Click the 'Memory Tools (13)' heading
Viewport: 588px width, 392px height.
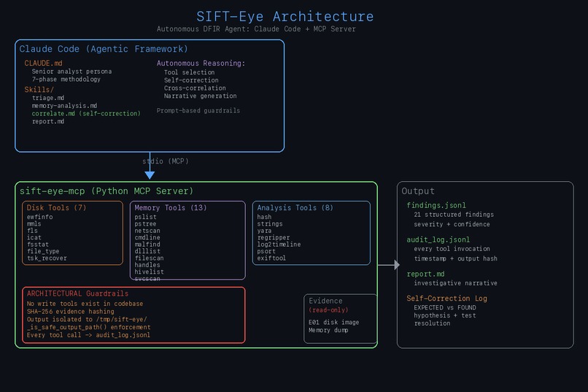click(x=171, y=207)
